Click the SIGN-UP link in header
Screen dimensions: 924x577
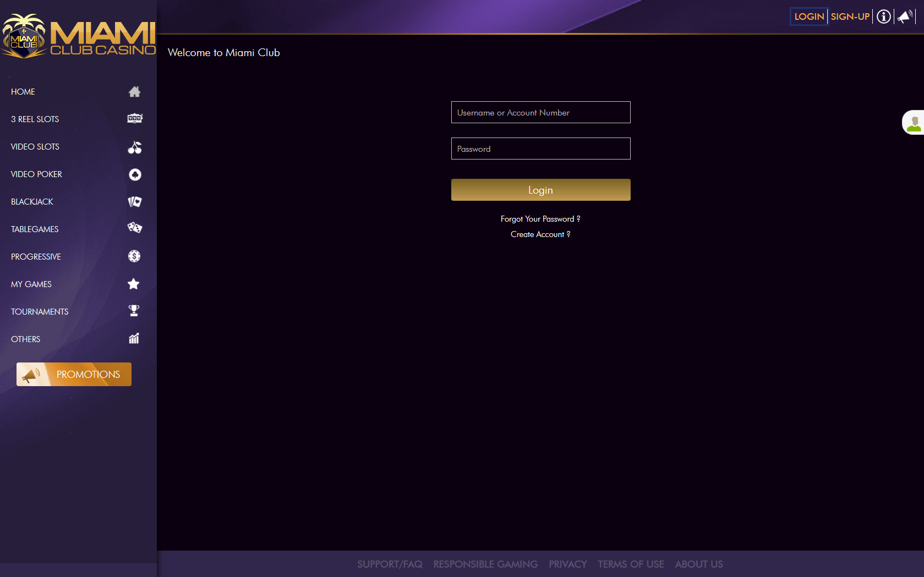(x=850, y=17)
